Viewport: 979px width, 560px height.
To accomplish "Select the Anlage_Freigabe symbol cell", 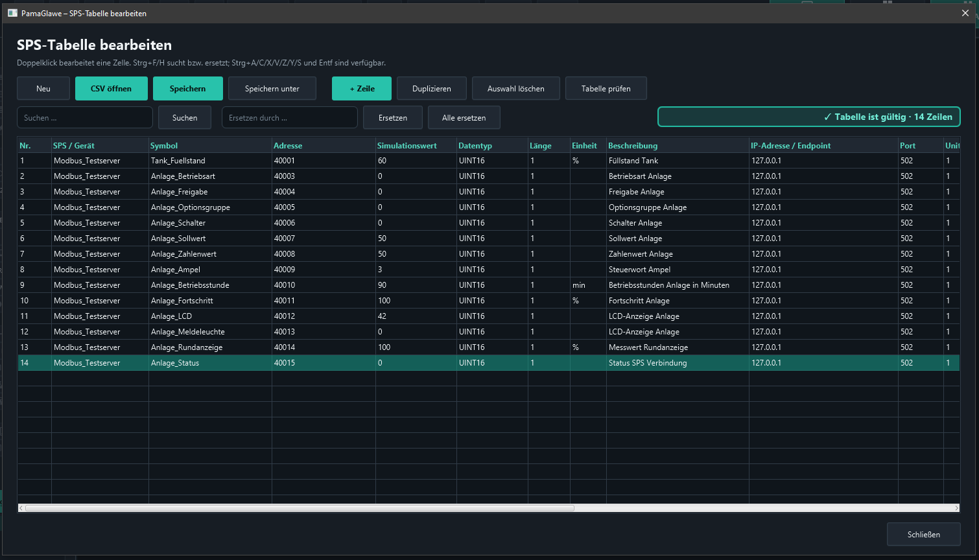I will coord(211,192).
